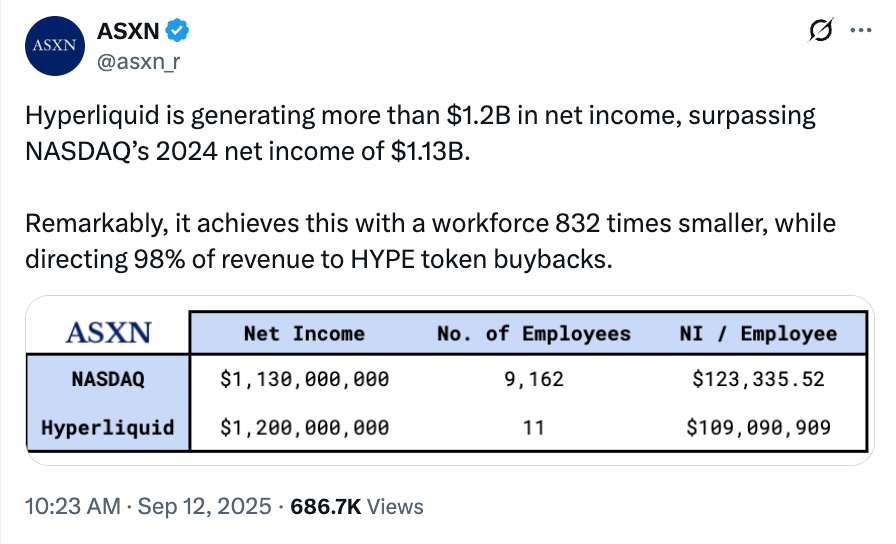Click the $1,130,000,000 net income cell
The width and height of the screenshot is (896, 544).
304,380
